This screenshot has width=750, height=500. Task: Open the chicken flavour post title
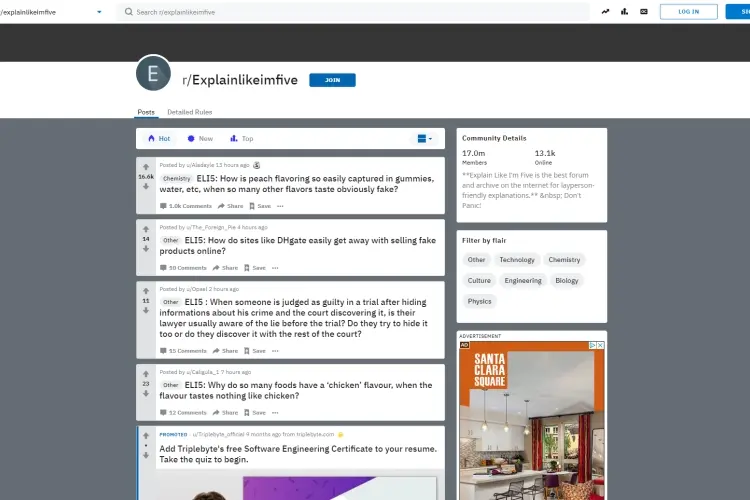296,390
